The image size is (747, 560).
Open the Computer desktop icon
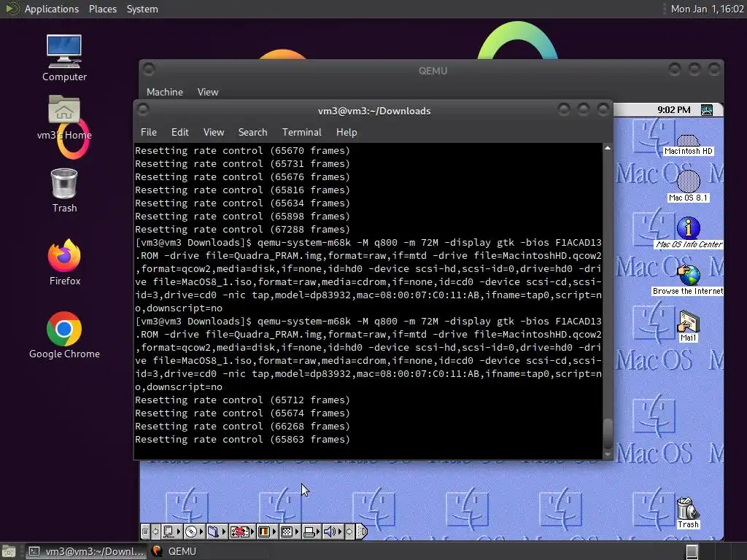[x=64, y=58]
